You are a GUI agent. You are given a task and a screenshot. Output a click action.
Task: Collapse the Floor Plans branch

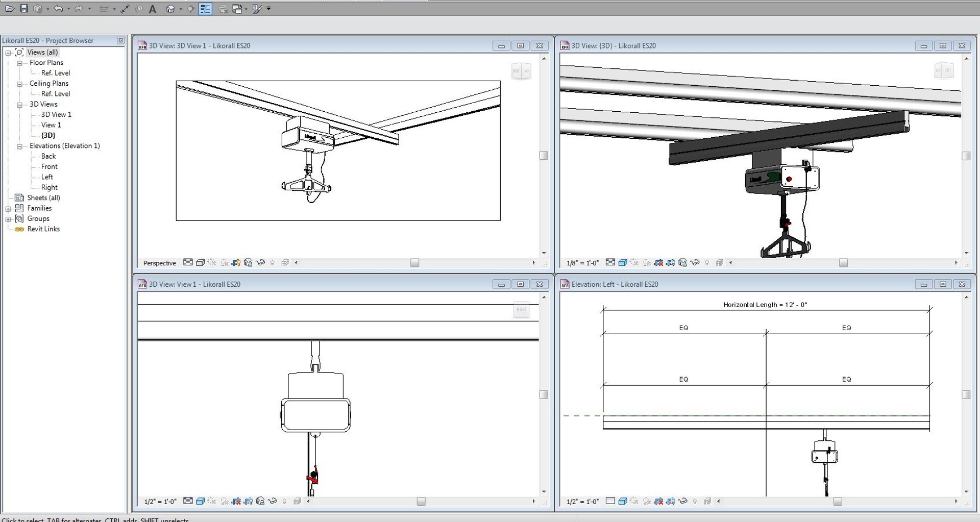[x=19, y=63]
